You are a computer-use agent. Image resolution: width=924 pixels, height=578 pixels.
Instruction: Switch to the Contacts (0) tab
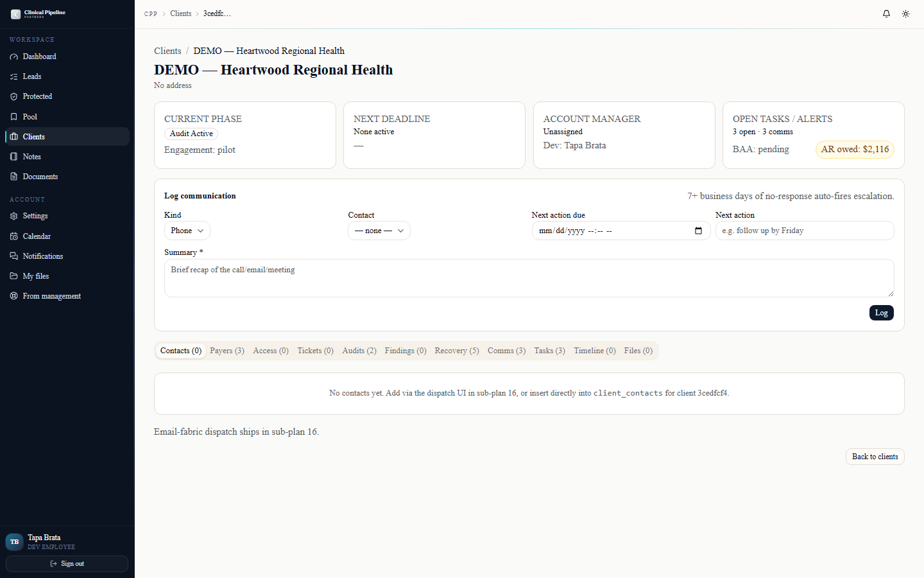pos(181,351)
